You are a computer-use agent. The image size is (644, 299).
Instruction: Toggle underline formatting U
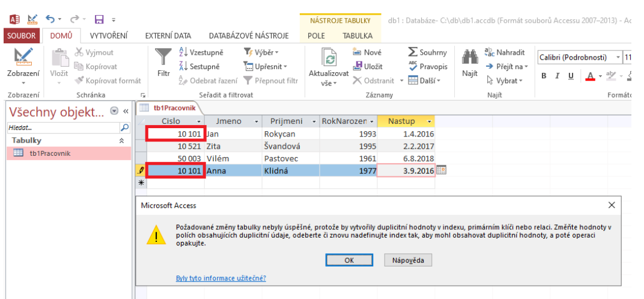click(x=571, y=76)
